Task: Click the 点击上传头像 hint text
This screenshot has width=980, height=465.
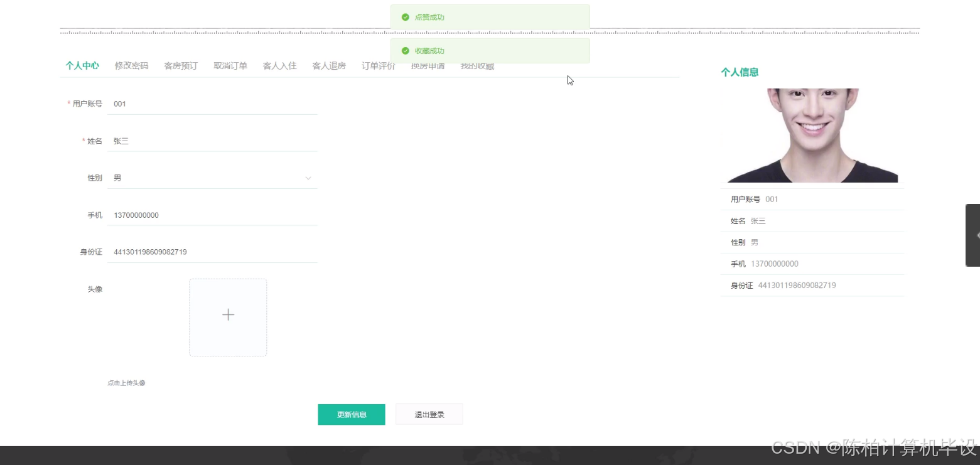Action: point(126,383)
